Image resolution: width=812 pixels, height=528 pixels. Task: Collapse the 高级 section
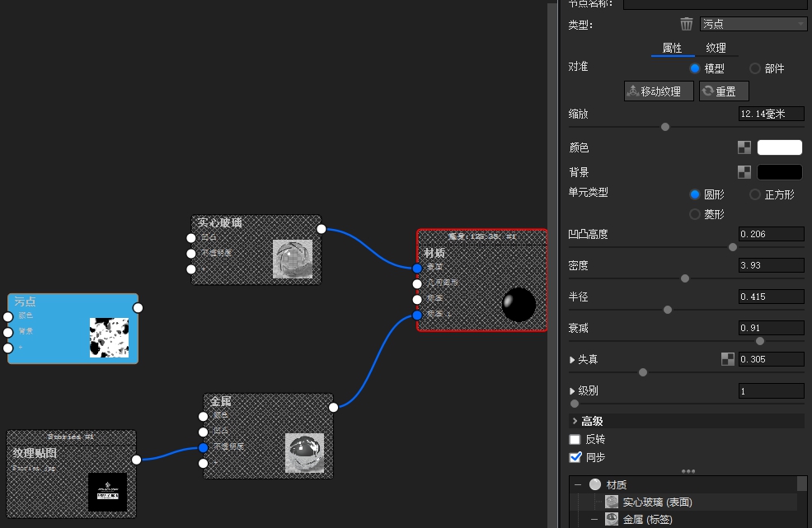(x=575, y=420)
